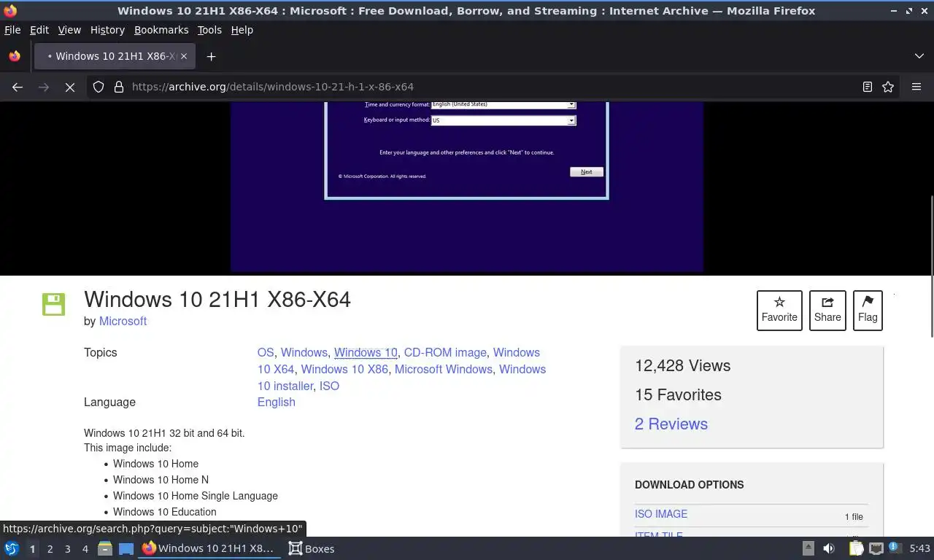Click the 15 Favorites text
The height and width of the screenshot is (560, 934).
click(x=678, y=394)
